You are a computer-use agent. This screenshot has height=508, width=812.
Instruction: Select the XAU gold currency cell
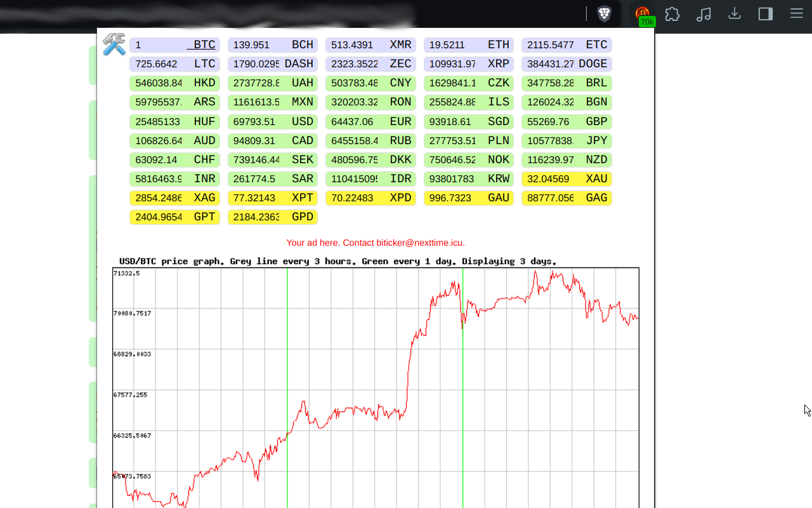(x=566, y=179)
